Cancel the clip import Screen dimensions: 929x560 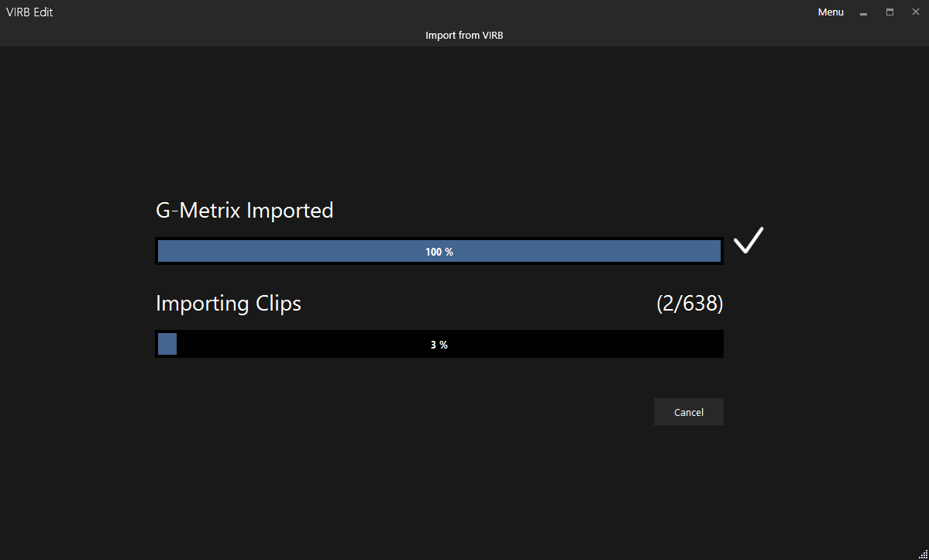point(688,412)
